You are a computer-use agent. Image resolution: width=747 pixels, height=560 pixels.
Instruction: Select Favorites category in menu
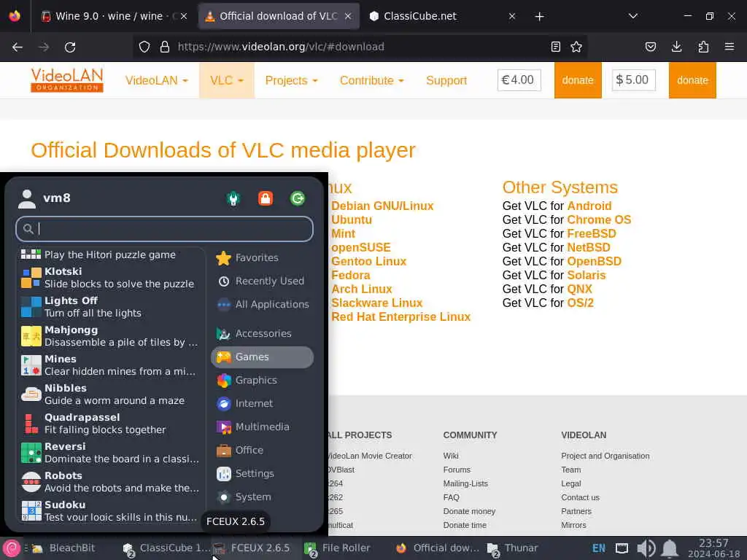pos(262,257)
